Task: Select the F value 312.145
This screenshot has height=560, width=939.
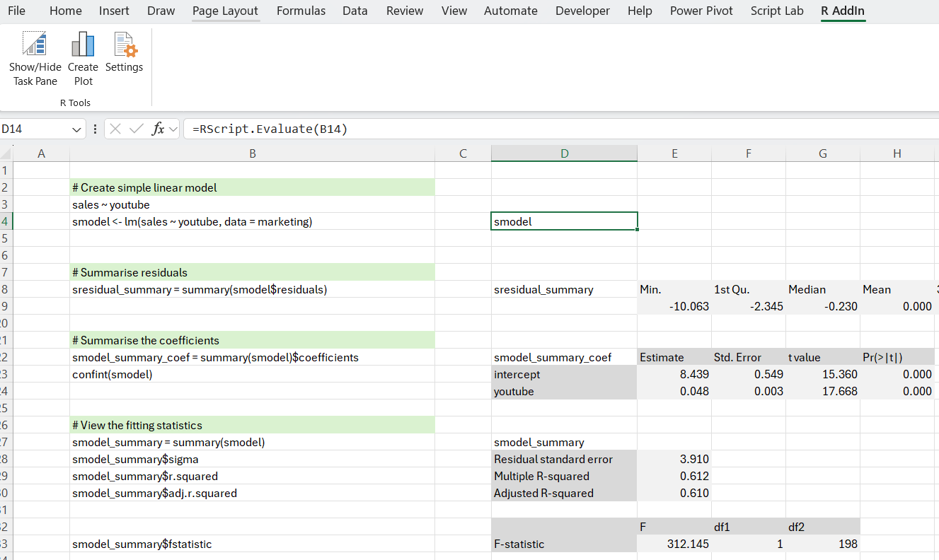Action: [674, 544]
